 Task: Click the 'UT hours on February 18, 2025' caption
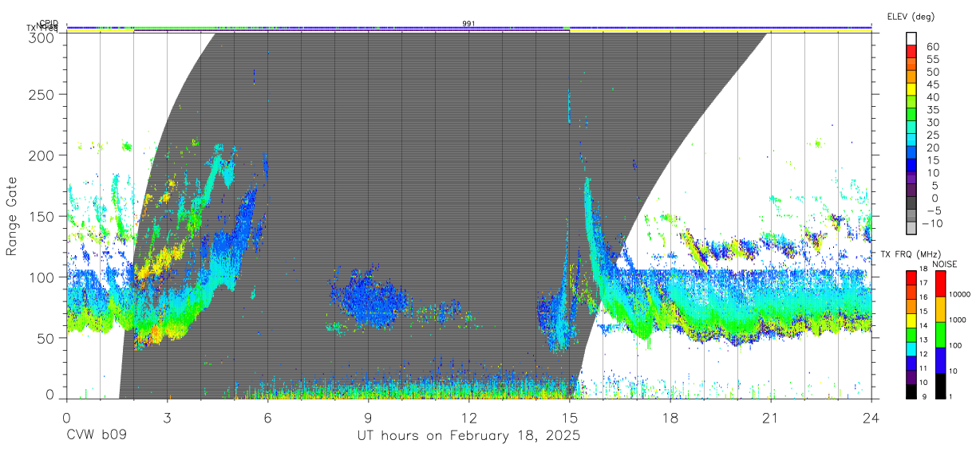pyautogui.click(x=468, y=436)
